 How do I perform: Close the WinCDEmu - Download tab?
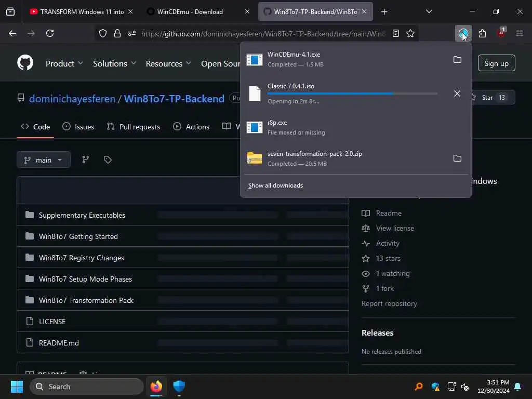point(247,11)
